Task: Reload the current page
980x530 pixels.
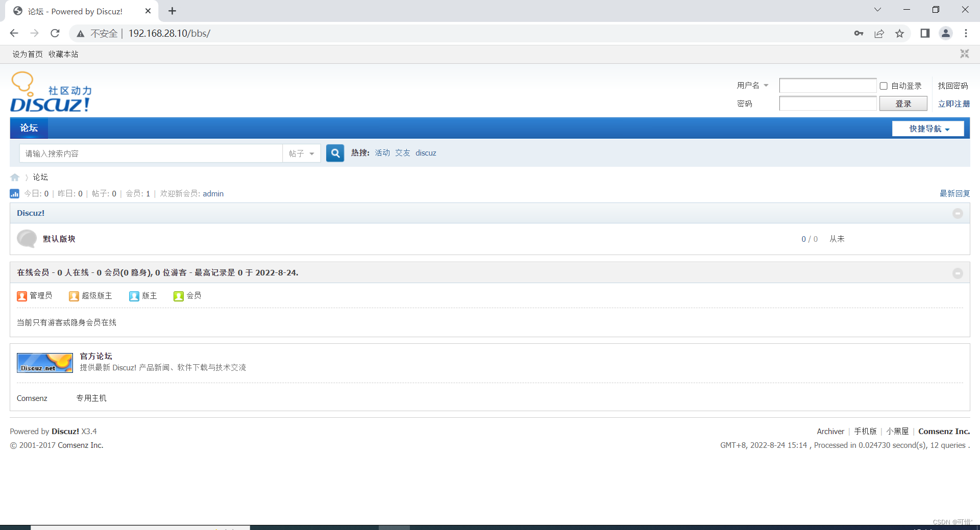Action: 55,33
